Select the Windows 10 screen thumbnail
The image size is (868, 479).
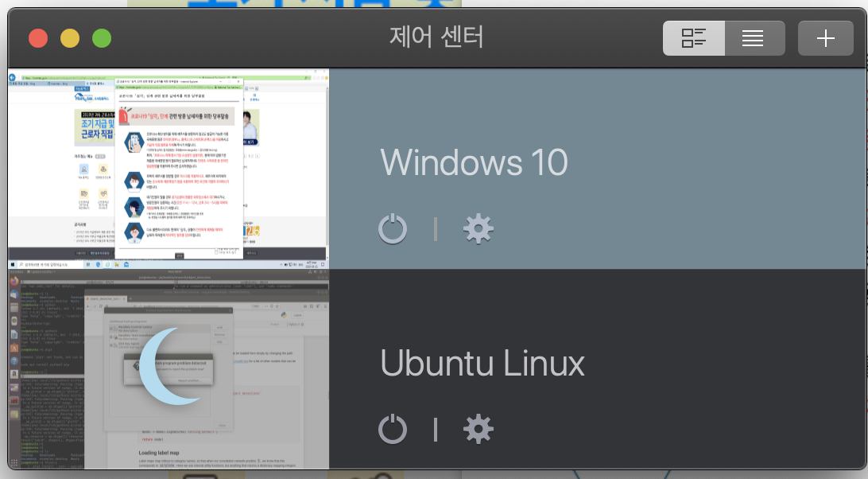pos(169,169)
